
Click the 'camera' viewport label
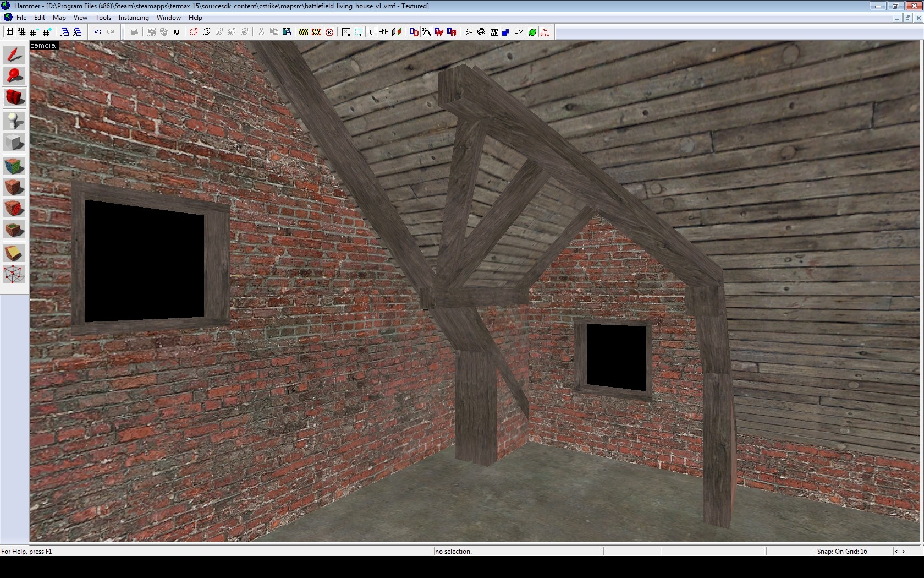click(43, 46)
